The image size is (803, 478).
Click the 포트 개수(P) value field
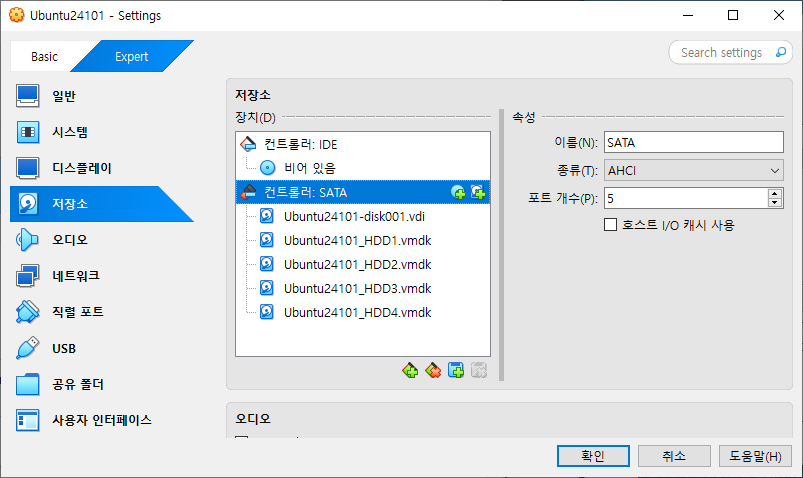coord(686,198)
